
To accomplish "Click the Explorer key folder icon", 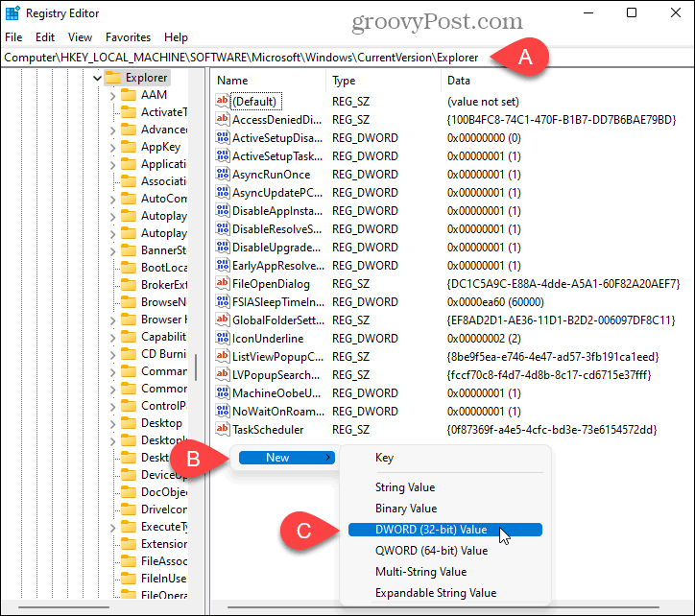I will tap(113, 78).
